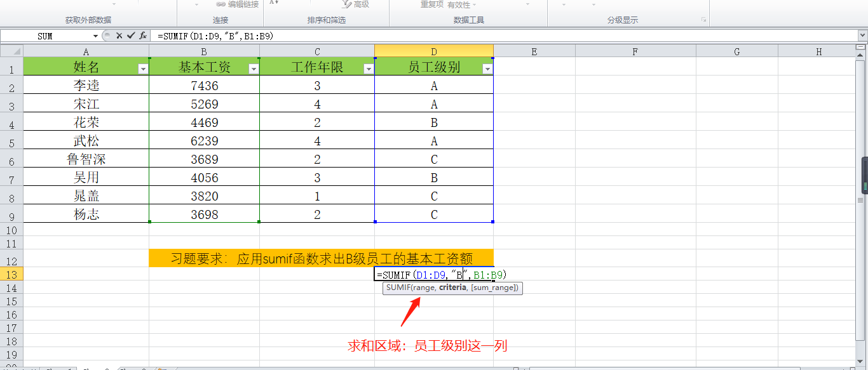Click the 工作年限 cell in 晁盖's row
This screenshot has width=868, height=370.
pos(317,195)
